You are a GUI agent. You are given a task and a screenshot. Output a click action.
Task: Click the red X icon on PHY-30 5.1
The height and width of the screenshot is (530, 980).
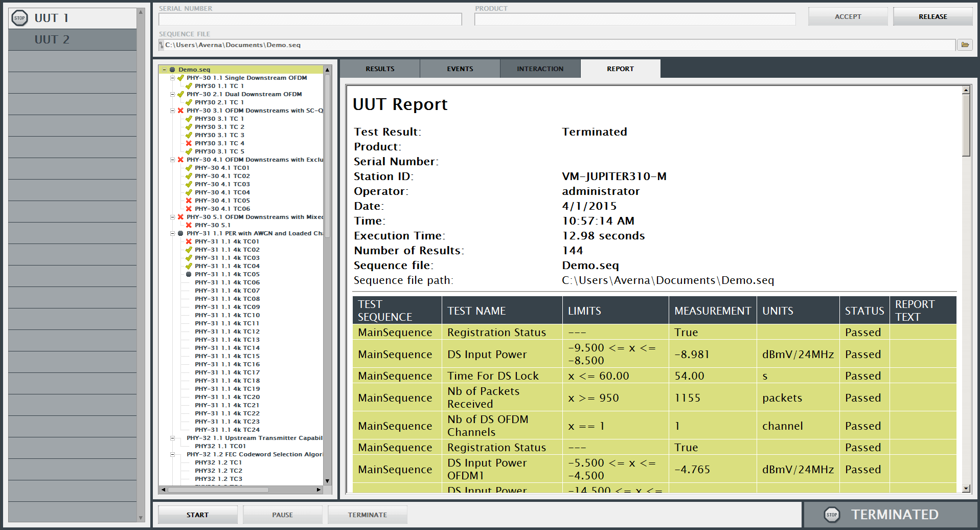tap(189, 225)
